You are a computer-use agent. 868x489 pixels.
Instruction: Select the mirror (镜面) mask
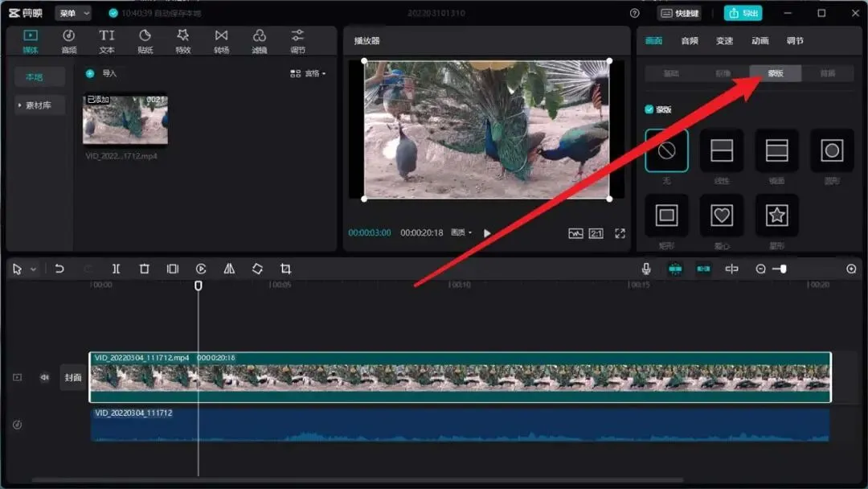(776, 150)
